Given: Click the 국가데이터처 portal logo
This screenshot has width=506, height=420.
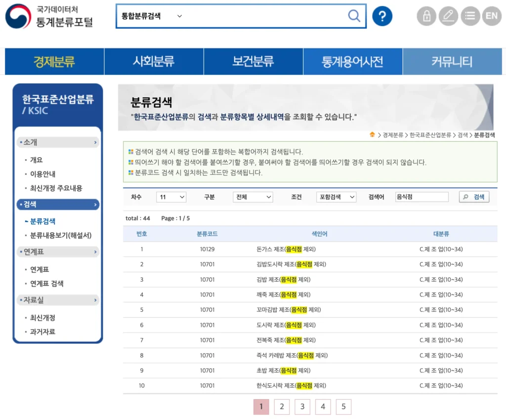Looking at the screenshot, I should 49,16.
